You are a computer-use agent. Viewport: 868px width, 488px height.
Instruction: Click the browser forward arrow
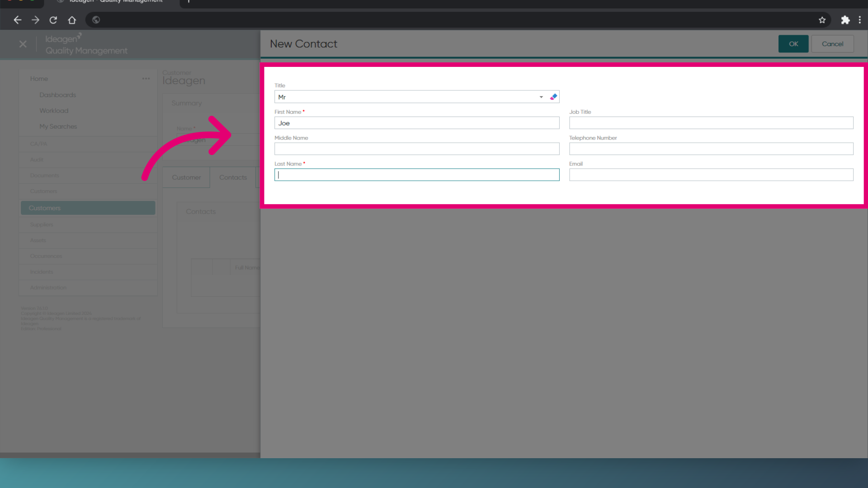click(x=35, y=20)
